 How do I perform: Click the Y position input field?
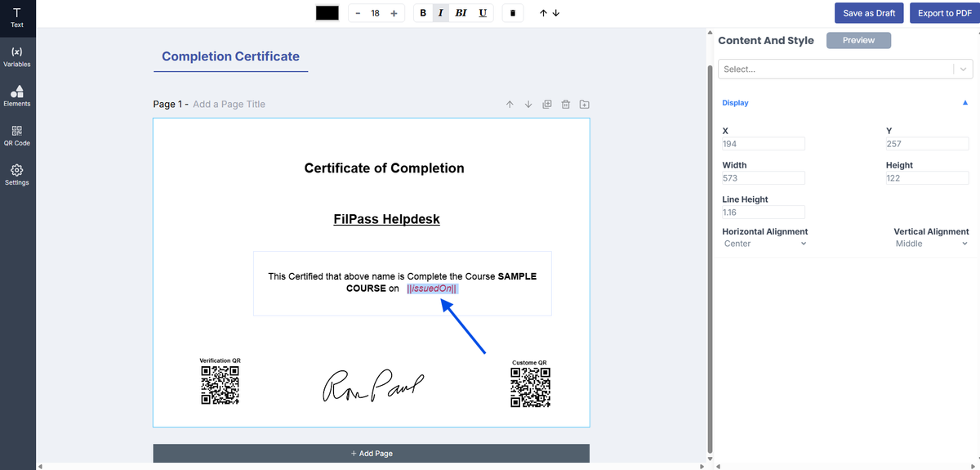pyautogui.click(x=927, y=144)
